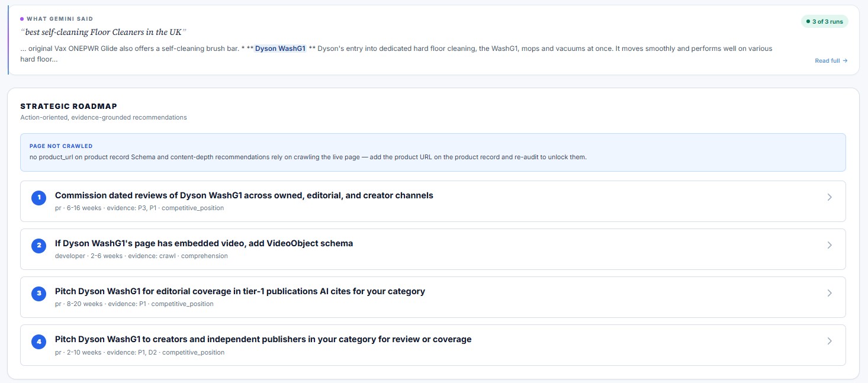Expand the Commission dated reviews recommendation chevron

[830, 197]
